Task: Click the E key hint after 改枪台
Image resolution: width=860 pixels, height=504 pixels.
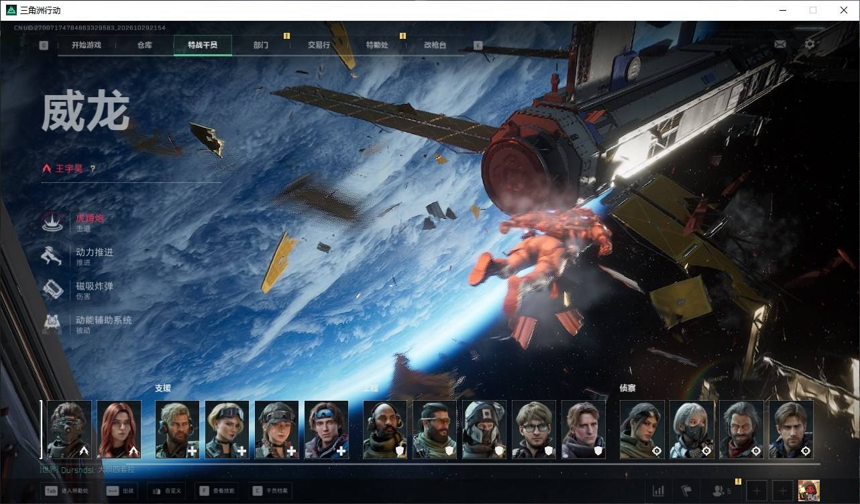Action: pyautogui.click(x=478, y=46)
